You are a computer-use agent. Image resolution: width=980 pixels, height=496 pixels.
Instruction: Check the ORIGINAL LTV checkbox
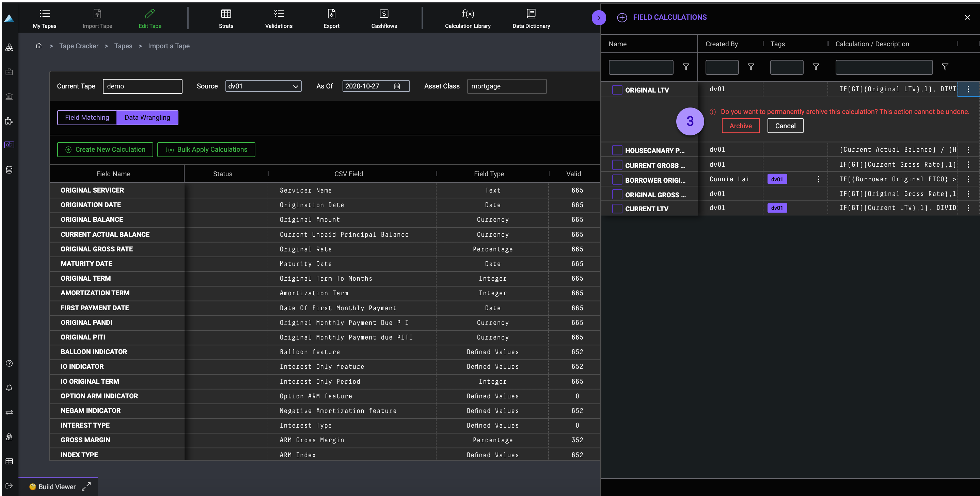coord(617,90)
